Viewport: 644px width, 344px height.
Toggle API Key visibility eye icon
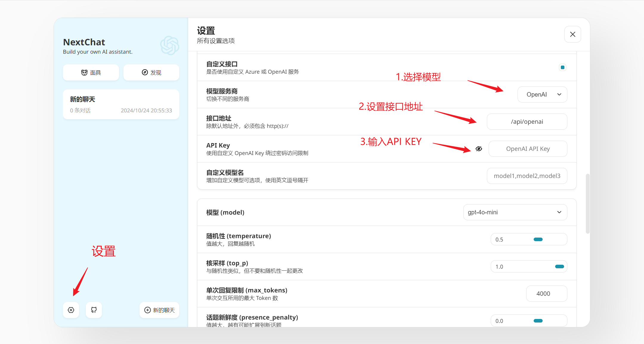(479, 149)
